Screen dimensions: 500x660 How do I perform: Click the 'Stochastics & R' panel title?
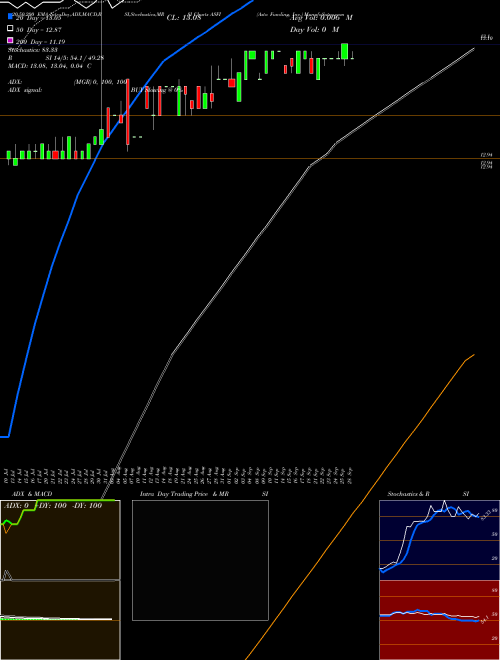(408, 494)
